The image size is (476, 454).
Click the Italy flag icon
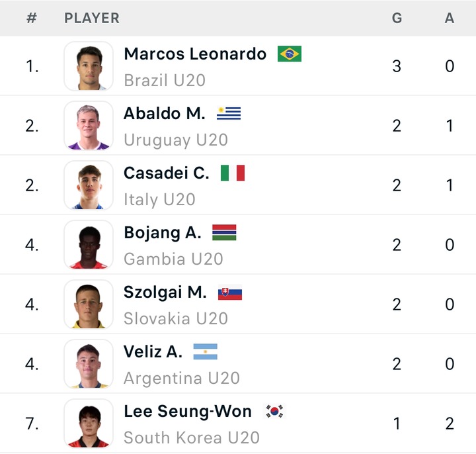tap(233, 173)
